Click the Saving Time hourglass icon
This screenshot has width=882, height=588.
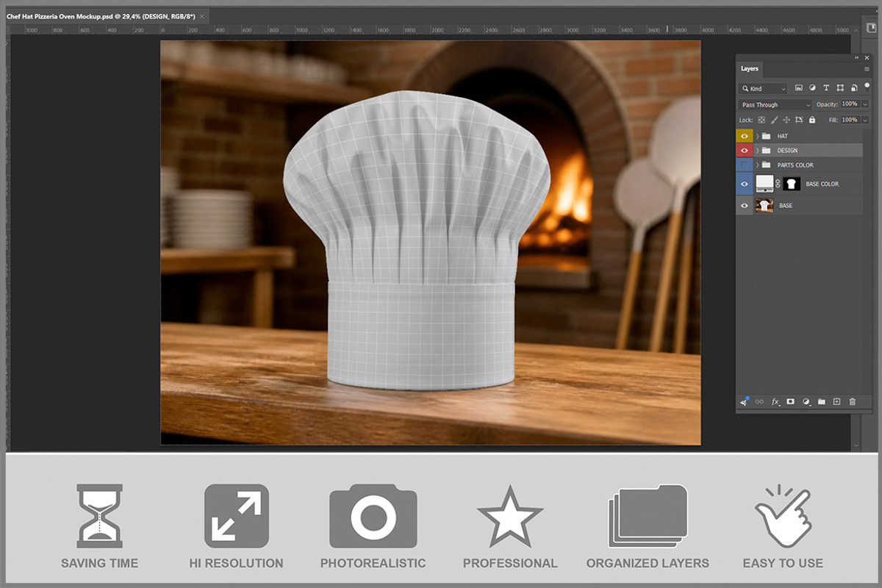pyautogui.click(x=99, y=516)
